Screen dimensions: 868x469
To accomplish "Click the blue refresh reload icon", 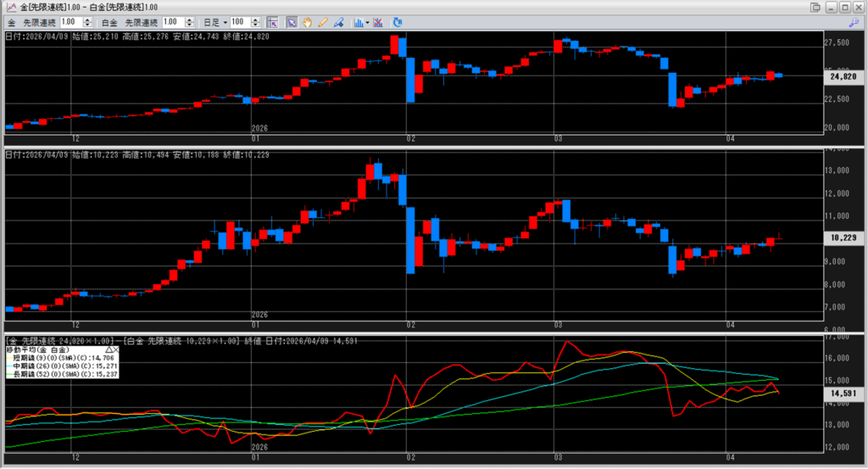I will pyautogui.click(x=398, y=23).
